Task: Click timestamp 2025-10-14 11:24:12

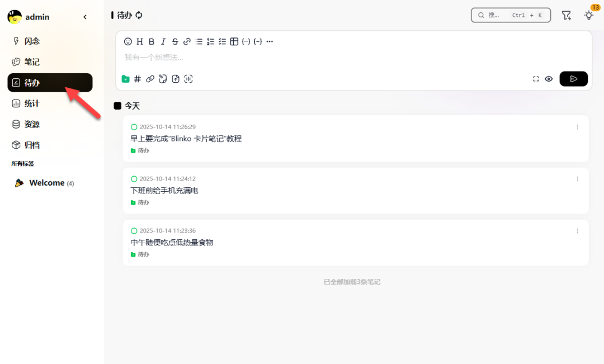Action: [x=168, y=179]
